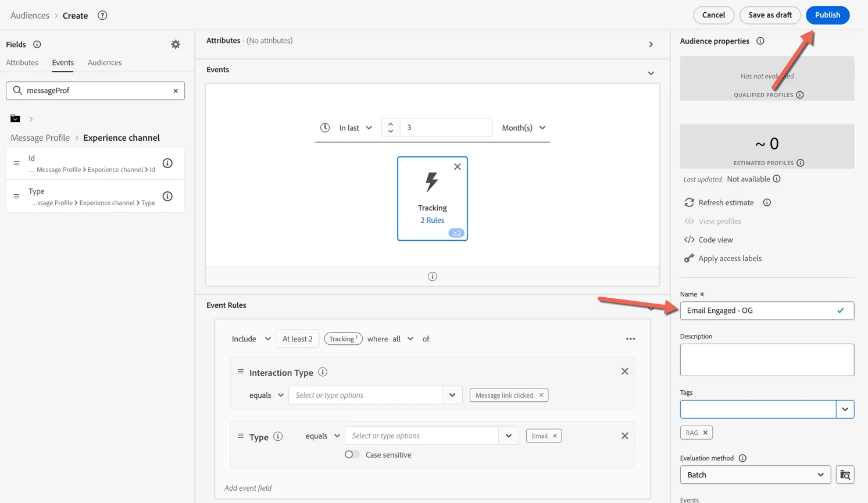Viewport: 868px width, 503px height.
Task: Open the 2 Rules link
Action: [432, 220]
